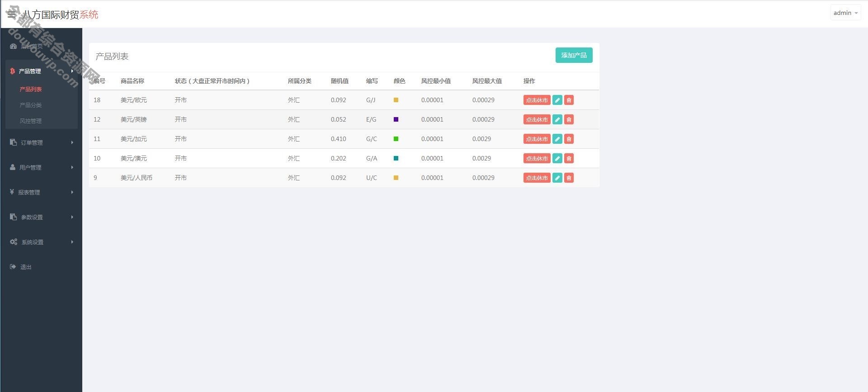Click the 随机值 column header
This screenshot has height=392, width=868.
340,81
